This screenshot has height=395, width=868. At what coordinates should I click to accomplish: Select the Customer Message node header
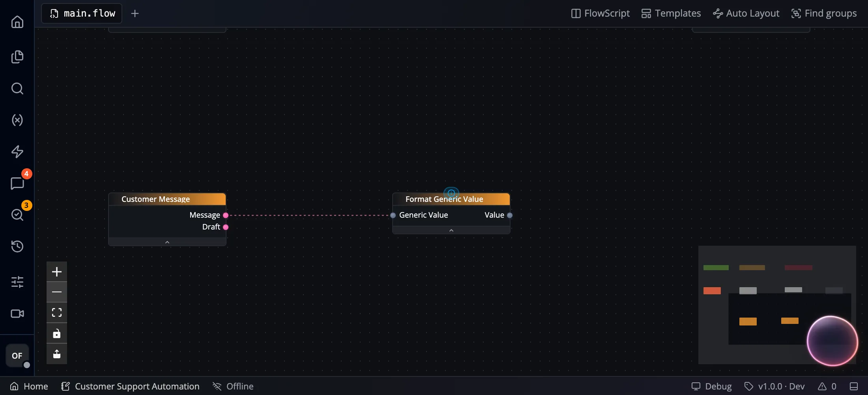pos(167,199)
